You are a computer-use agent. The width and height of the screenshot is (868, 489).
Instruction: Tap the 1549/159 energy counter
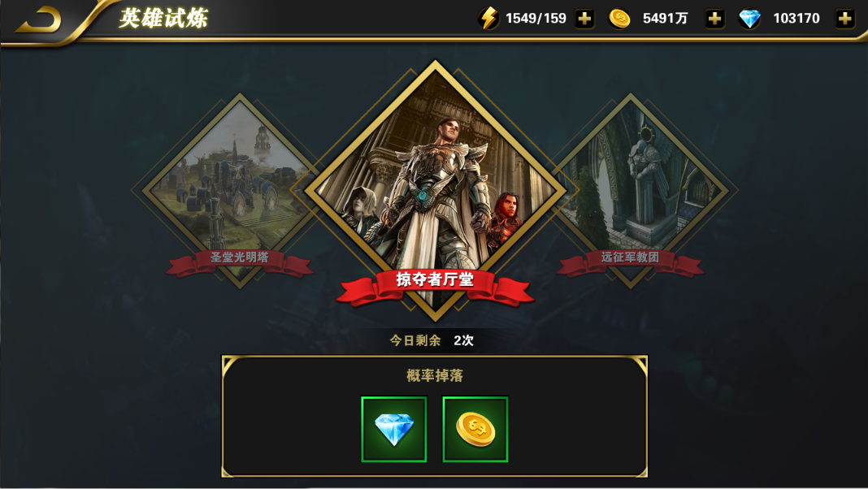coord(536,19)
